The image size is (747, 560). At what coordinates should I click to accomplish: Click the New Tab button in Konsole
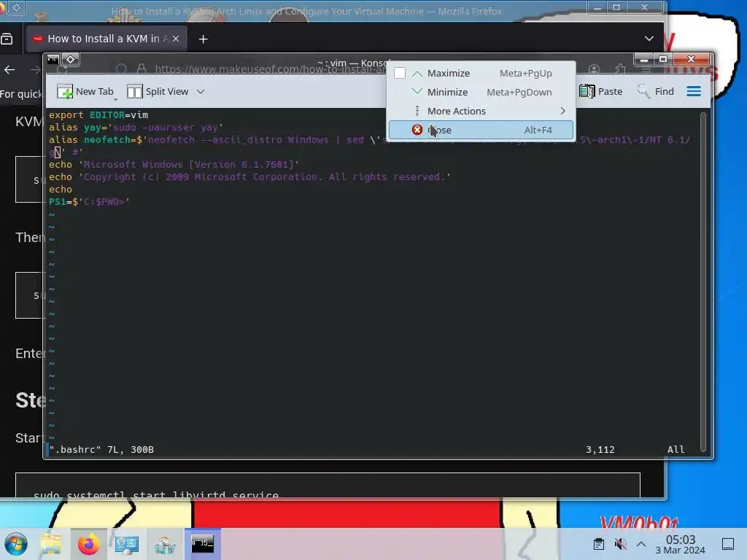pyautogui.click(x=85, y=91)
